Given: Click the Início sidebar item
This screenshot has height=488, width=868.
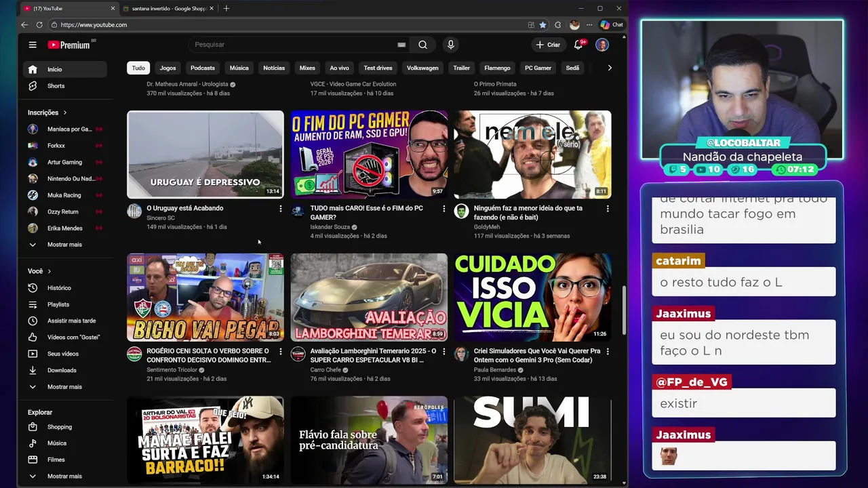Looking at the screenshot, I should (x=66, y=69).
